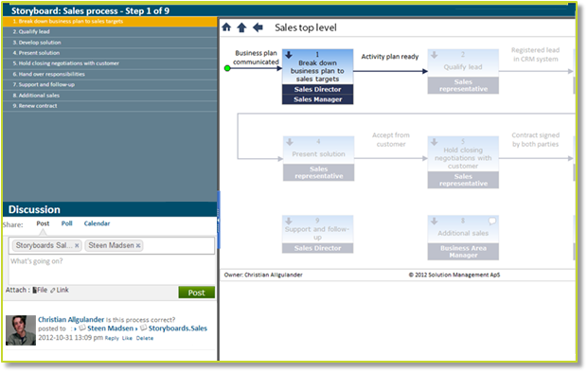Viewport: 588px width, 373px height.
Task: Click Christian Allgulander's profile photo
Action: tap(21, 330)
